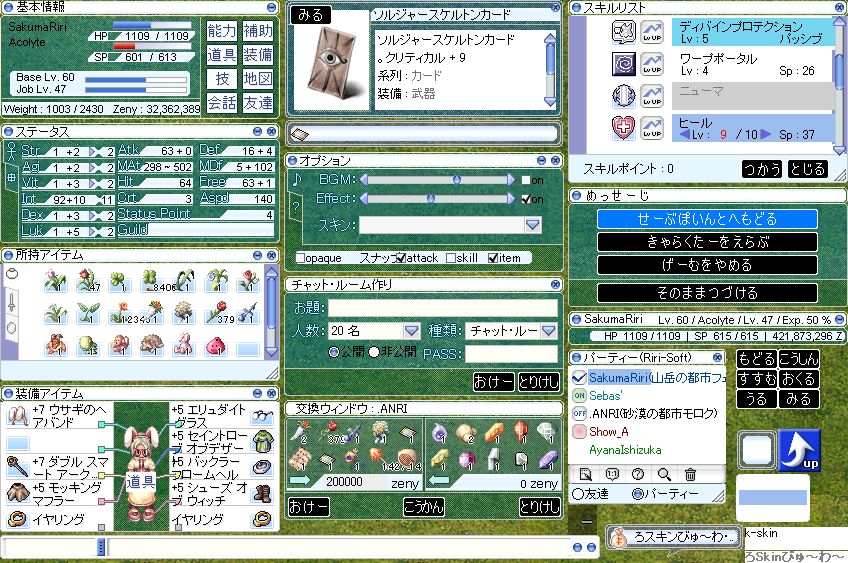The image size is (848, 563).
Task: Click the もどる black button
Action: click(757, 359)
